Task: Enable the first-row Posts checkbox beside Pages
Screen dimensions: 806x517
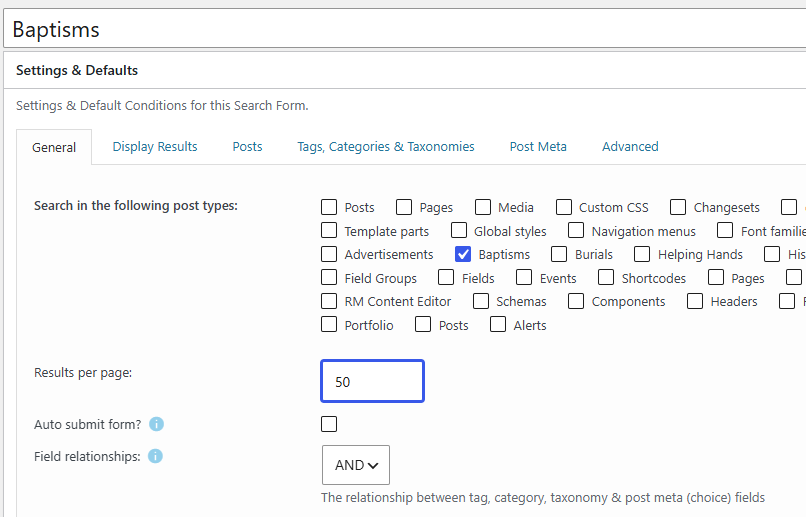Action: coord(329,207)
